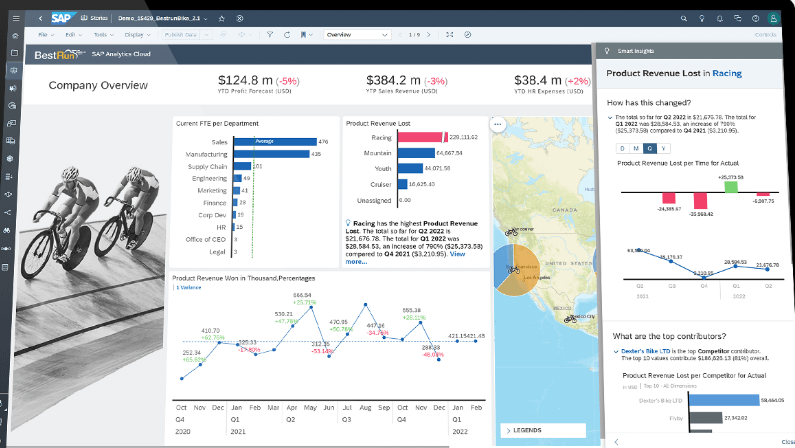Select the Mountain bar in Revenue Lost chart
This screenshot has height=448, width=795.
[416, 153]
